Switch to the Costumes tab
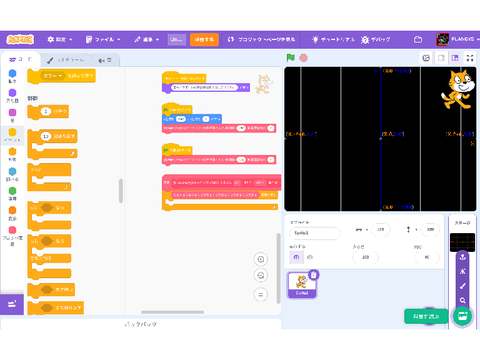The height and width of the screenshot is (360, 480). click(66, 60)
